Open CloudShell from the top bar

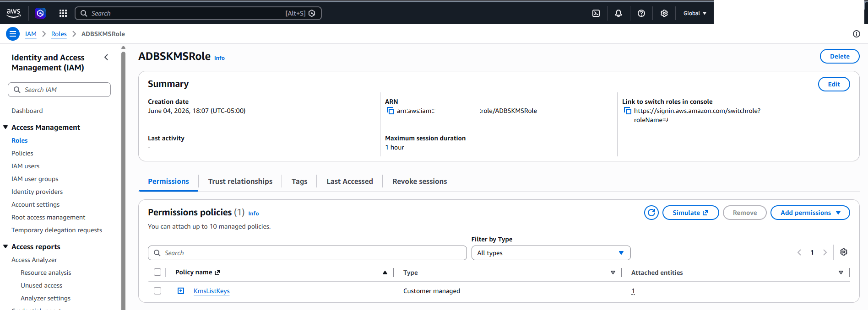tap(596, 13)
